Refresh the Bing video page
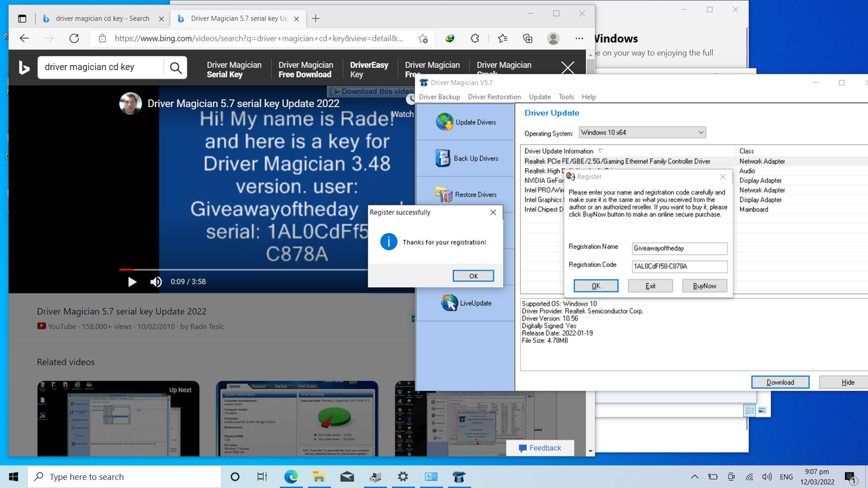Screen dimensions: 868x488 point(75,39)
